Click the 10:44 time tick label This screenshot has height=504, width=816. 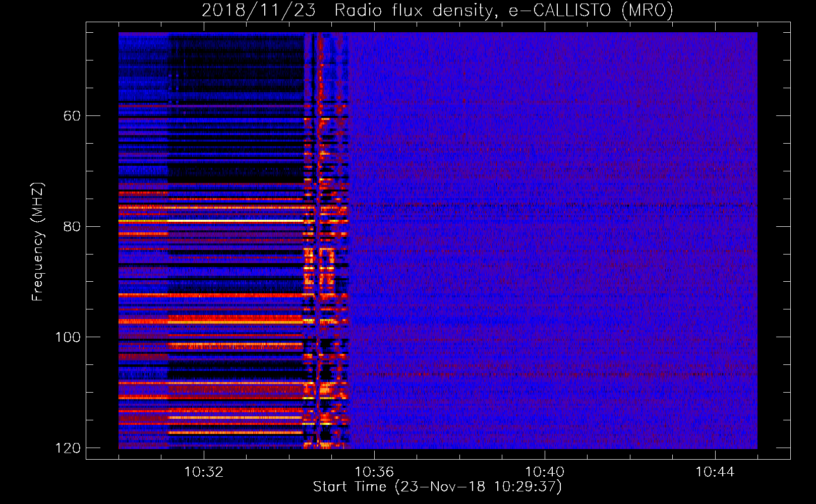coord(715,472)
